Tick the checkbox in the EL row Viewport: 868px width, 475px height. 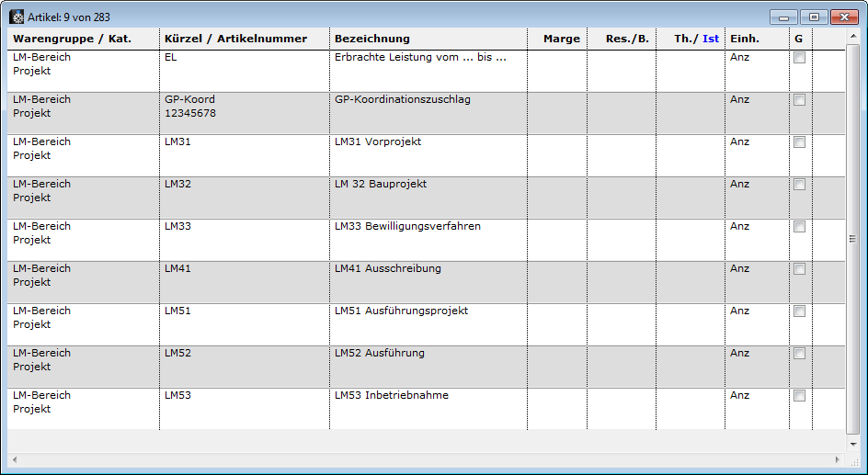click(799, 58)
